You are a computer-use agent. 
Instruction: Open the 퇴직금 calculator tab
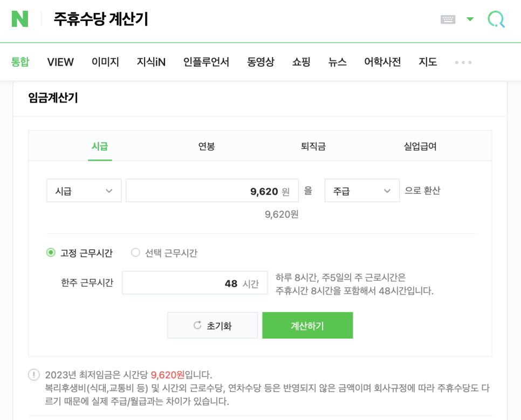point(313,146)
